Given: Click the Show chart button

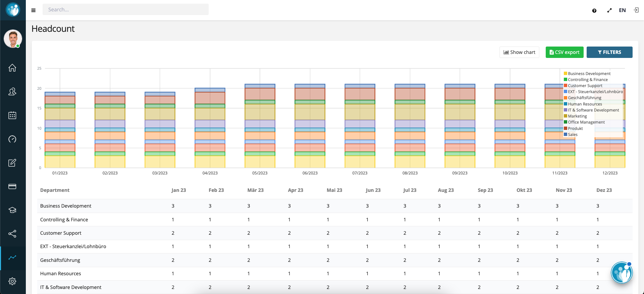Looking at the screenshot, I should (x=519, y=52).
